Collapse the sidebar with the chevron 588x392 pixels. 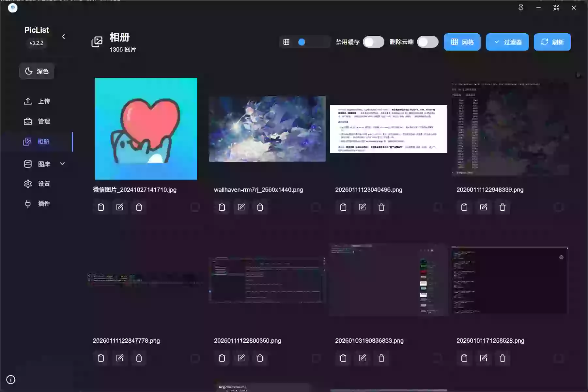point(63,37)
